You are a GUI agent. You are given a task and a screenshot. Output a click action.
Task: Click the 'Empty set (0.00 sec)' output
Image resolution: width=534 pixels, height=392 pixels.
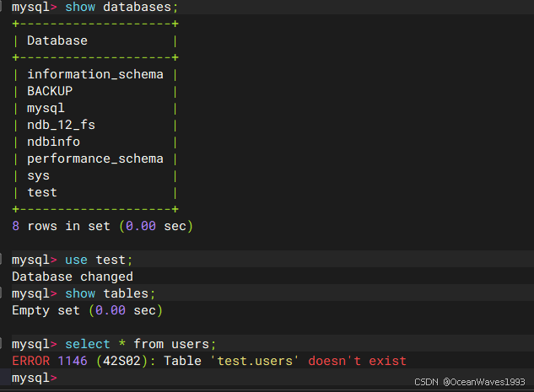coord(87,311)
